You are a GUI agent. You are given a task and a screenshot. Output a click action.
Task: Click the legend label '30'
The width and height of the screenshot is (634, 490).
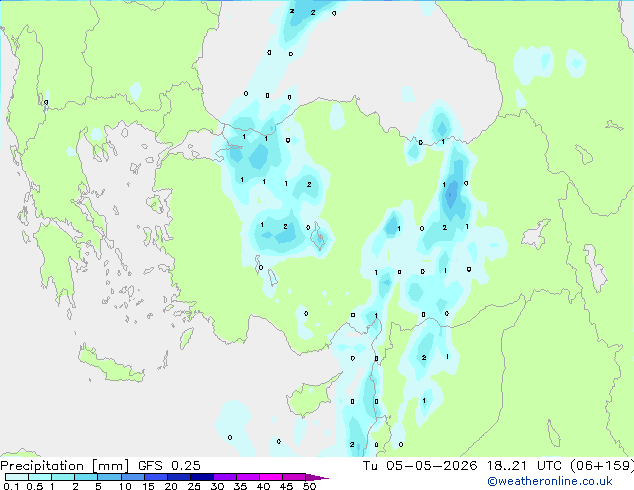click(x=217, y=486)
